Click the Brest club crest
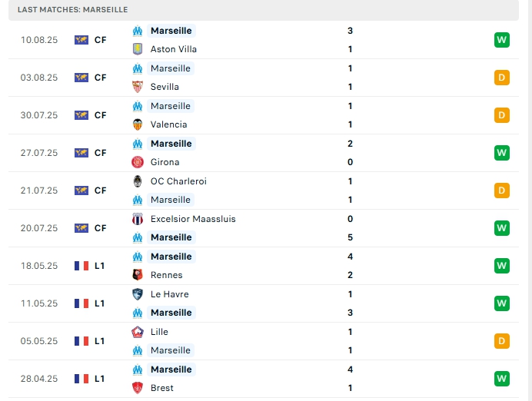Viewport: 532px width, 401px height. (138, 388)
